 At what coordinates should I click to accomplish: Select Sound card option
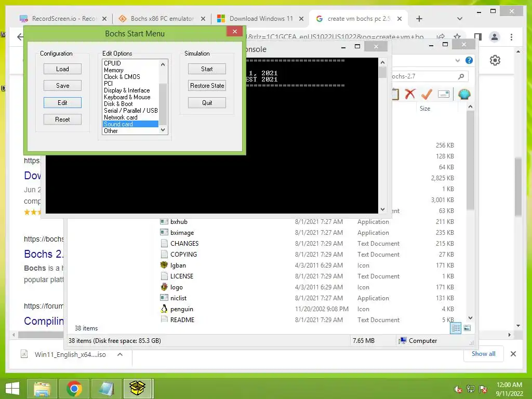130,124
